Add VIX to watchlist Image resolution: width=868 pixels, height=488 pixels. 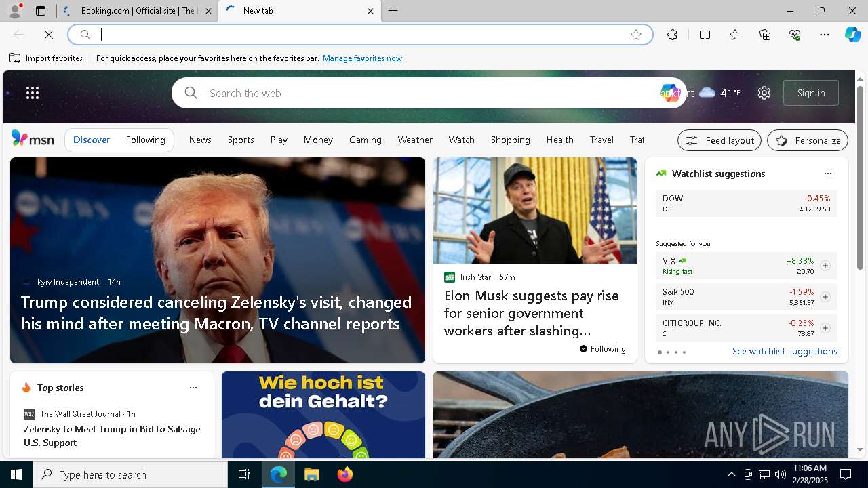coord(825,266)
